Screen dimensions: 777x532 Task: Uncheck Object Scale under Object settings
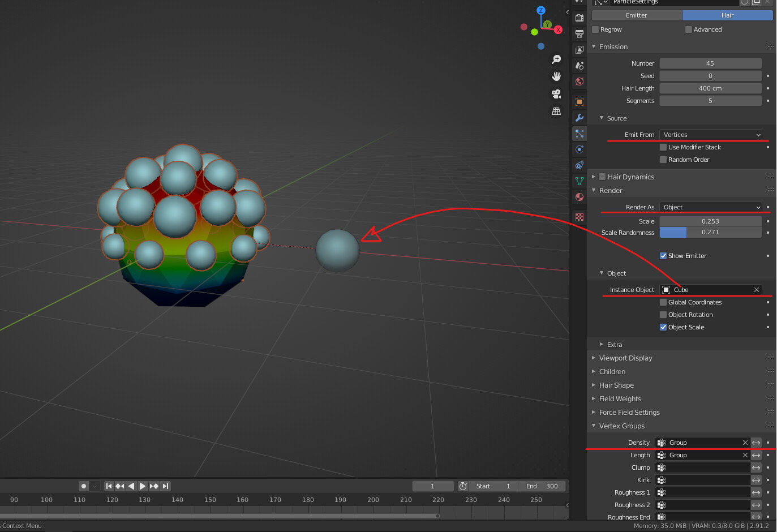pyautogui.click(x=663, y=327)
